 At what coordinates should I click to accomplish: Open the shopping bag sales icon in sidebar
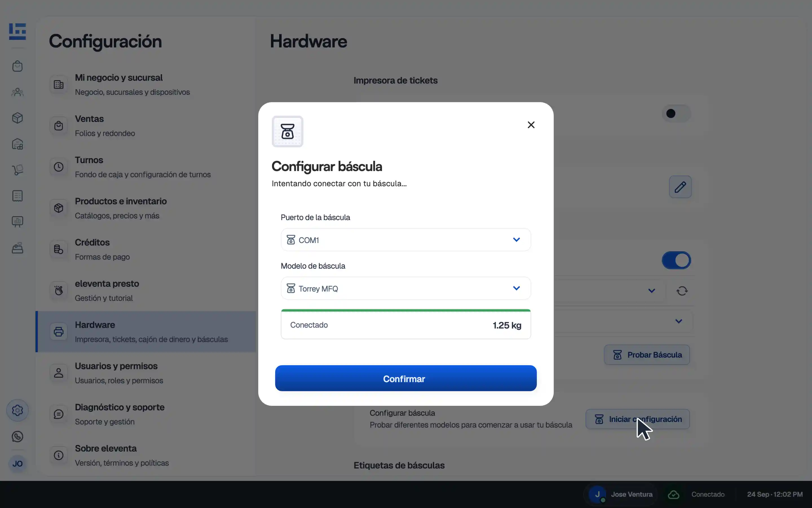pos(17,66)
